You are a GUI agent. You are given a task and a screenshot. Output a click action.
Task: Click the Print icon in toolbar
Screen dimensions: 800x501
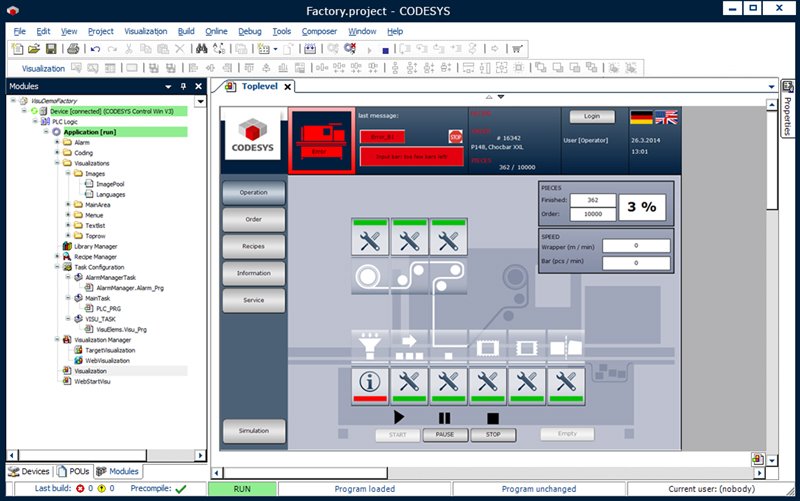point(73,48)
